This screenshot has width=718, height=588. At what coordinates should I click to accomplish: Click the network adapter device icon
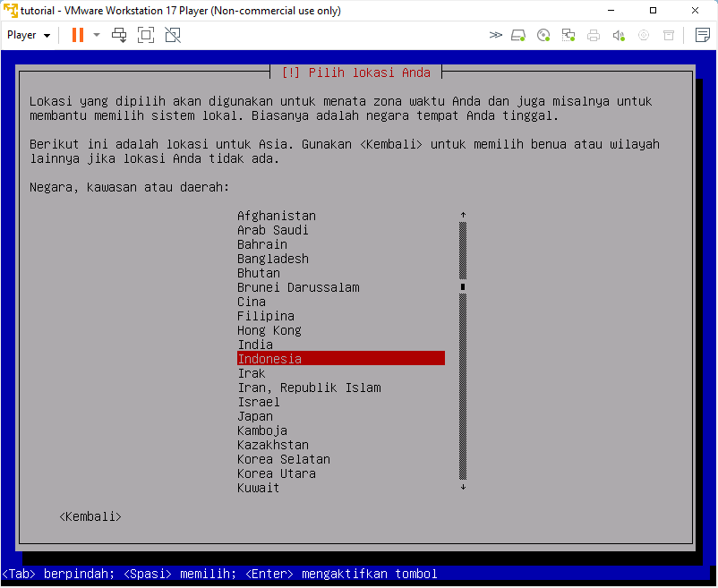tap(568, 35)
